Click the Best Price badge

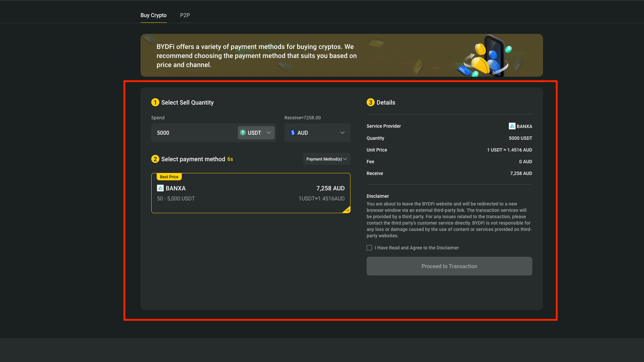(169, 177)
